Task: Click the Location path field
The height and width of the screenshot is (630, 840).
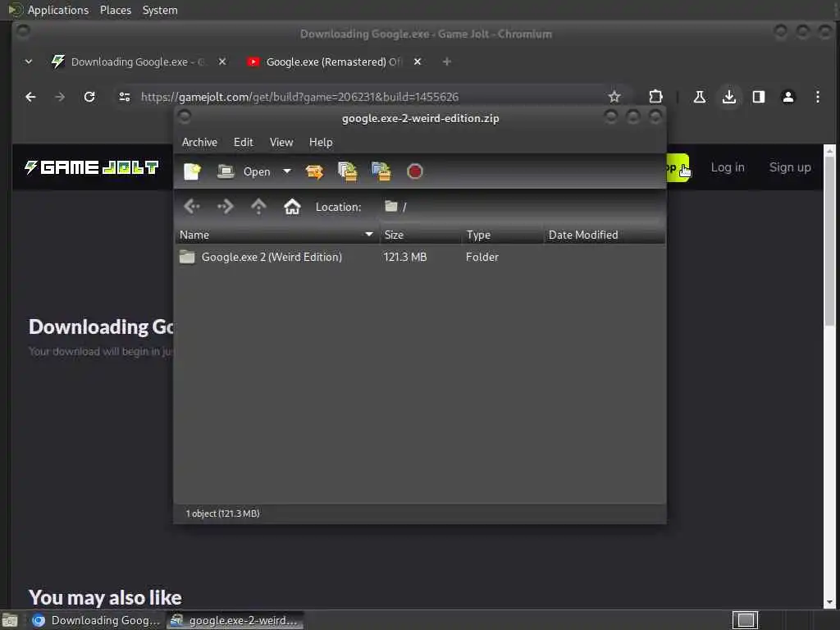Action: click(522, 207)
